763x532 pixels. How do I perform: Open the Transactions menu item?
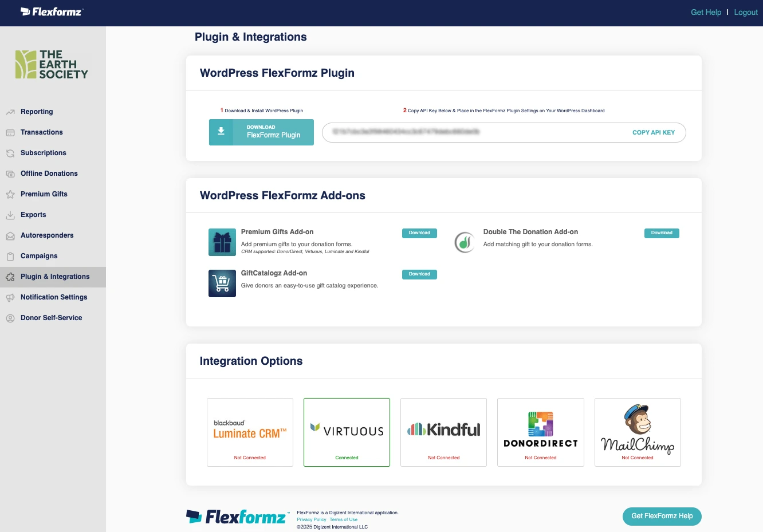point(41,132)
